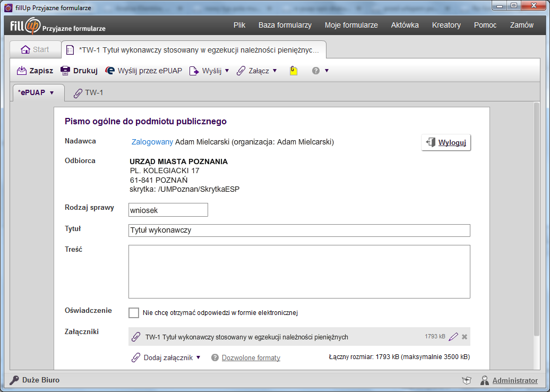The height and width of the screenshot is (392, 550).
Task: Click inside the Treść text area
Action: click(x=299, y=271)
